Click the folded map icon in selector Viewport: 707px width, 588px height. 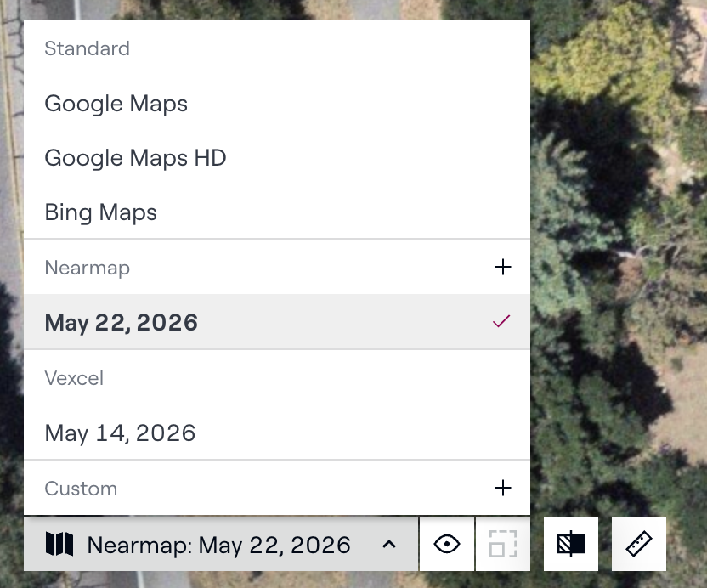pyautogui.click(x=59, y=544)
